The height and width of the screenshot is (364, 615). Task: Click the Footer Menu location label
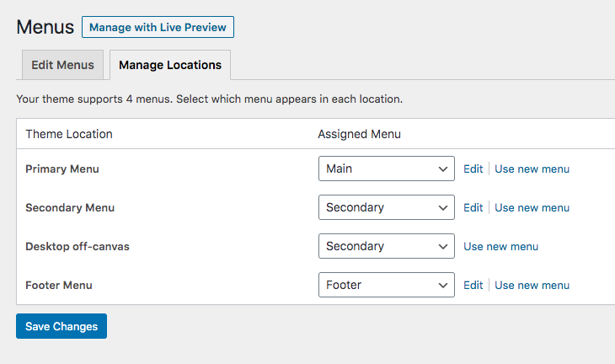click(59, 285)
